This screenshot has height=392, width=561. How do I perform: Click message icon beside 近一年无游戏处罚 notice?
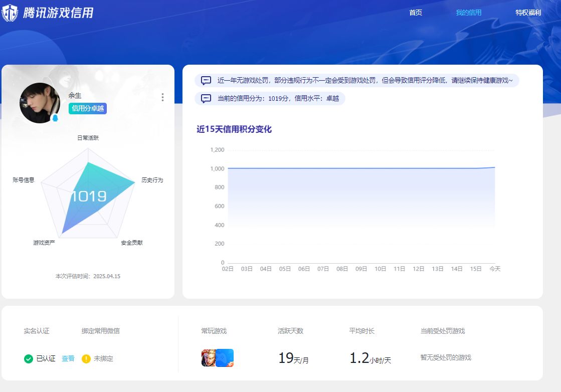[x=206, y=81]
